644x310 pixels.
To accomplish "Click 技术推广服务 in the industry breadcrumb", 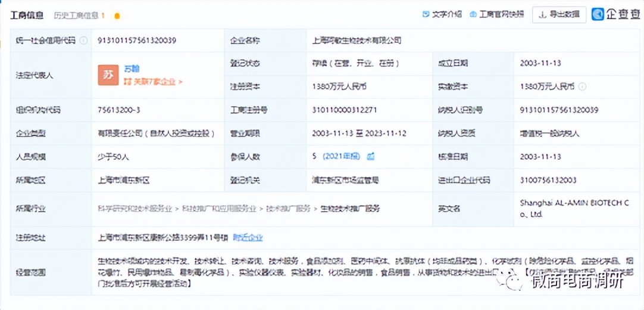I will (x=288, y=209).
